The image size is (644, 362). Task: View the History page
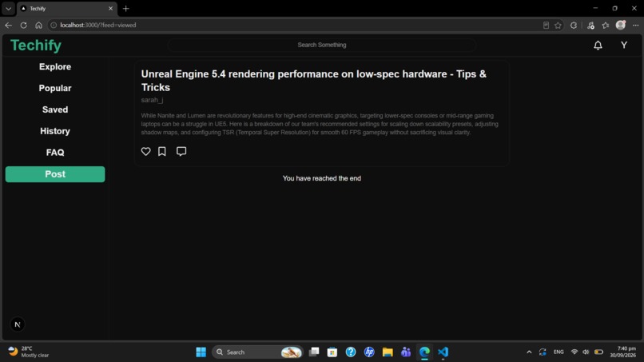(x=55, y=131)
